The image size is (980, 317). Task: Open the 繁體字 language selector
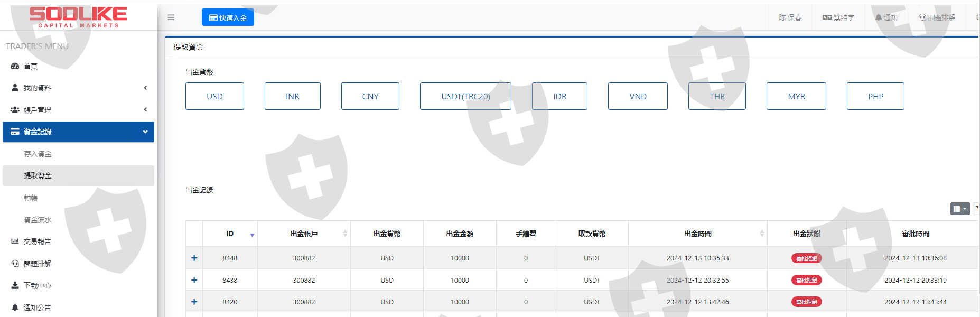point(838,17)
